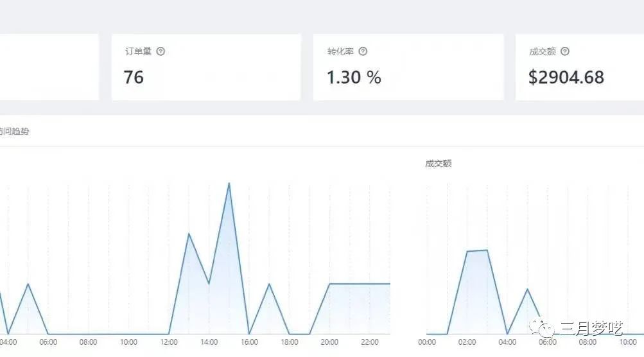Click the help icon beside 订单量

pyautogui.click(x=161, y=51)
